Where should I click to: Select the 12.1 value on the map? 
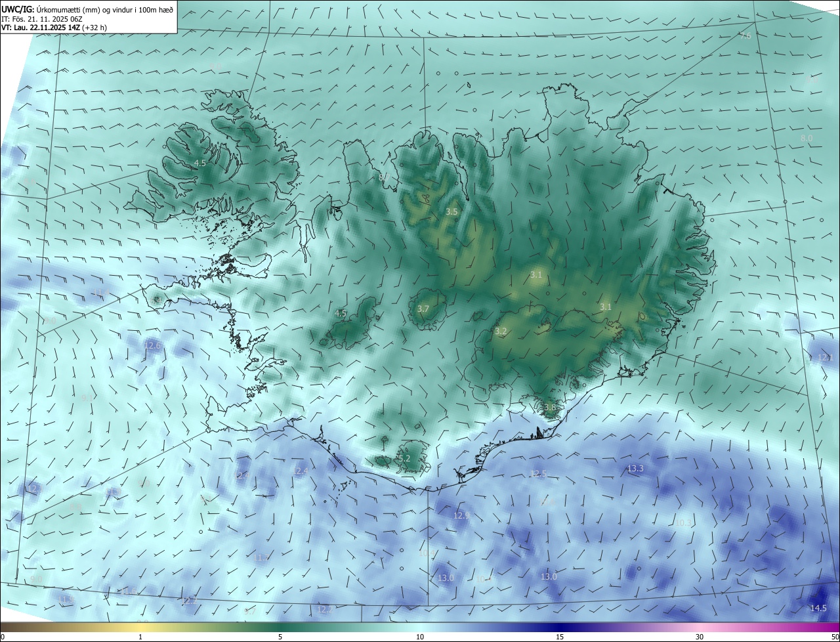pyautogui.click(x=826, y=358)
